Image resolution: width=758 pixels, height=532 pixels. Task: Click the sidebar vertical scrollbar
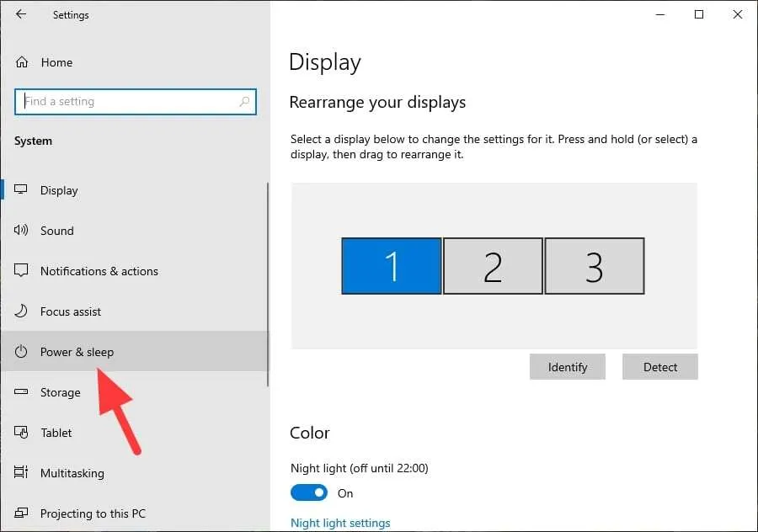point(267,285)
